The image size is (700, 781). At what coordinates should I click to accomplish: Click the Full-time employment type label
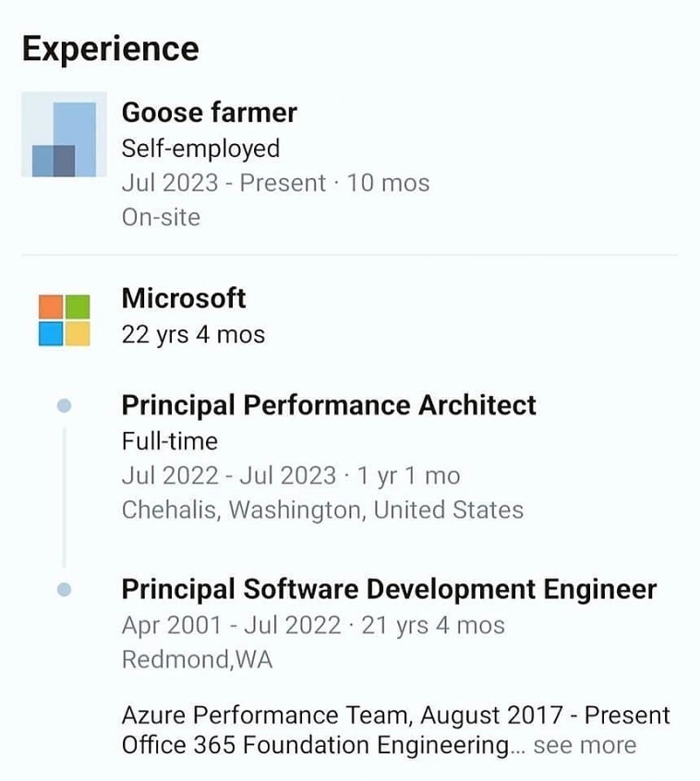click(170, 440)
